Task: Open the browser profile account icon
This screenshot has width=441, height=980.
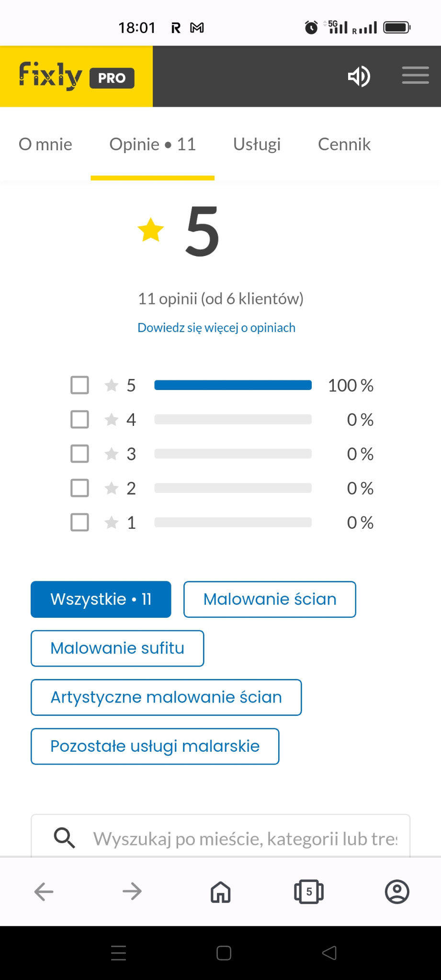Action: (397, 891)
